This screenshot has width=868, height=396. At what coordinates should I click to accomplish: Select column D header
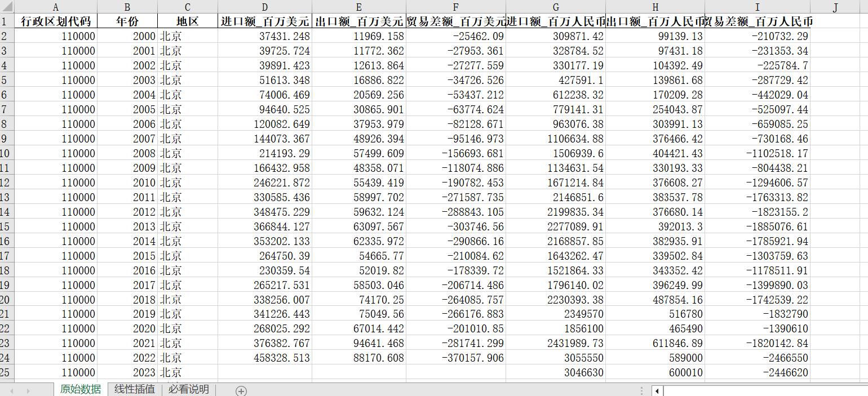[265, 7]
